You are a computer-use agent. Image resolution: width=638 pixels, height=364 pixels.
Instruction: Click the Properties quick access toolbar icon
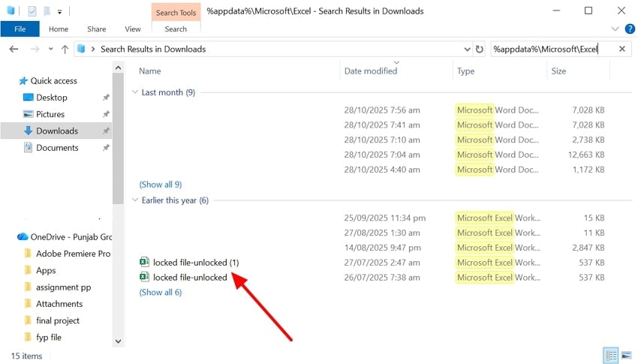click(32, 11)
